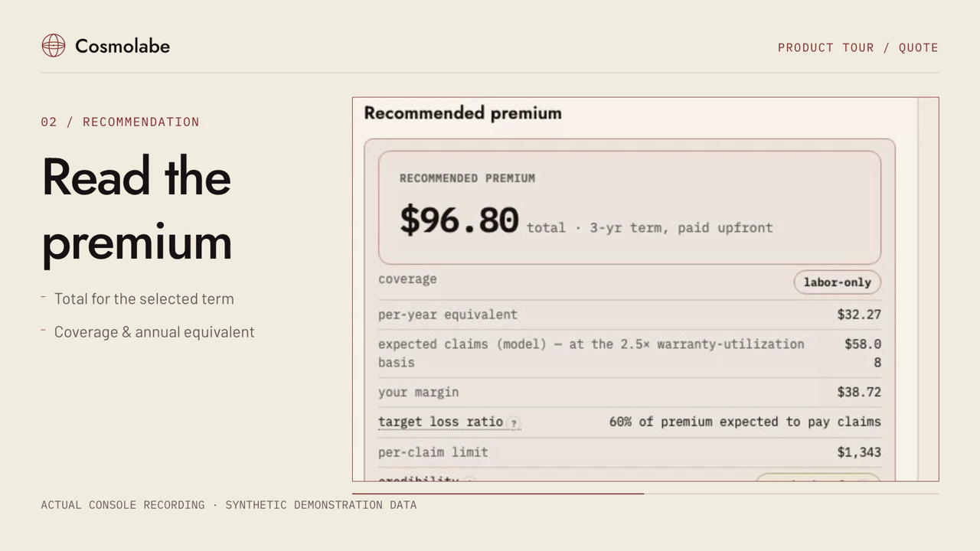Click the per-year equivalent value $32.27
The image size is (980, 551).
pyautogui.click(x=859, y=315)
